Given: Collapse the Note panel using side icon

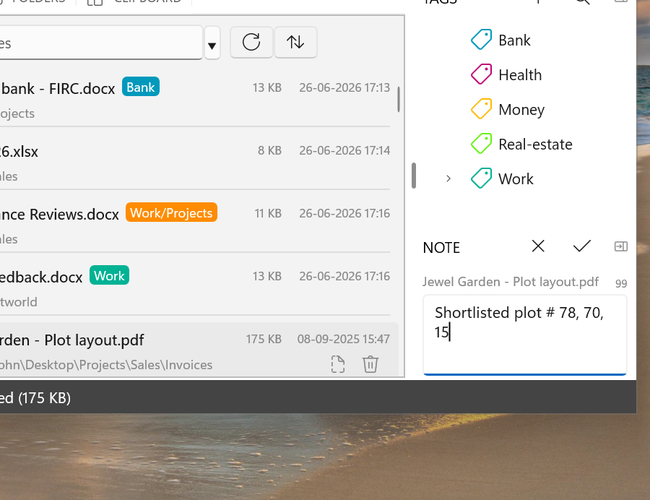Looking at the screenshot, I should coord(621,247).
